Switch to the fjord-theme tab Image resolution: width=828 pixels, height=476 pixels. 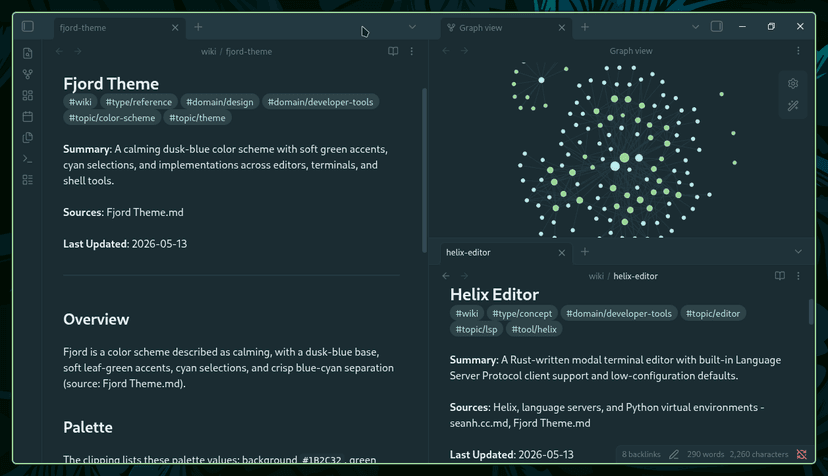coord(119,27)
